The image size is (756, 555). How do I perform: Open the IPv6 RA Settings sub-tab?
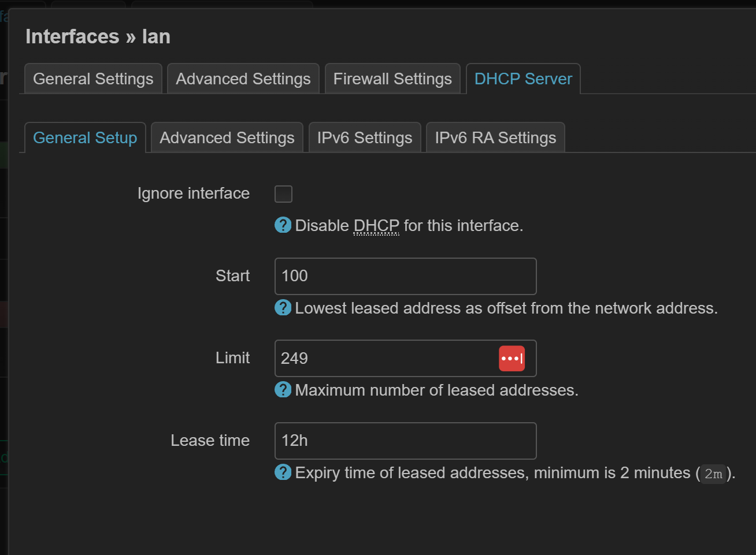[x=495, y=137]
